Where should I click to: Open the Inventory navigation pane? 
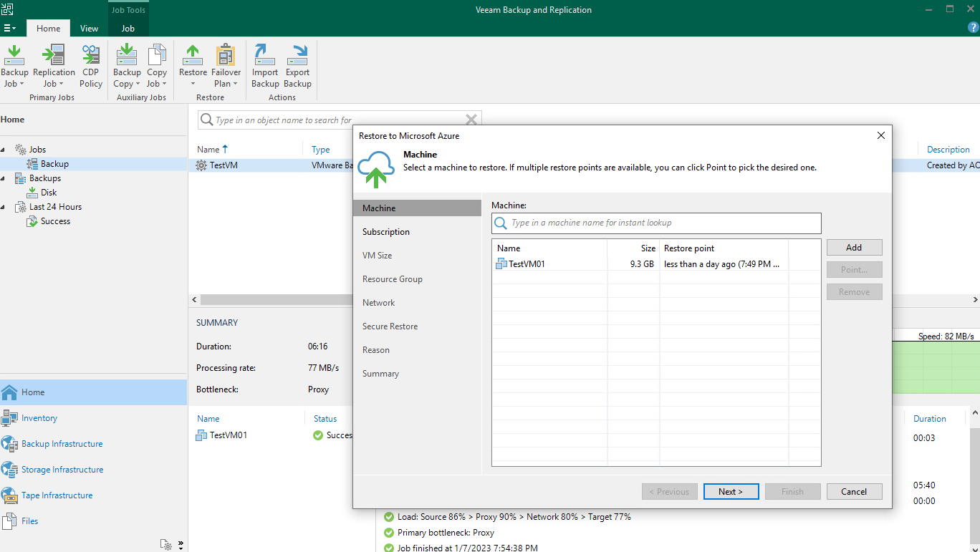[93, 418]
